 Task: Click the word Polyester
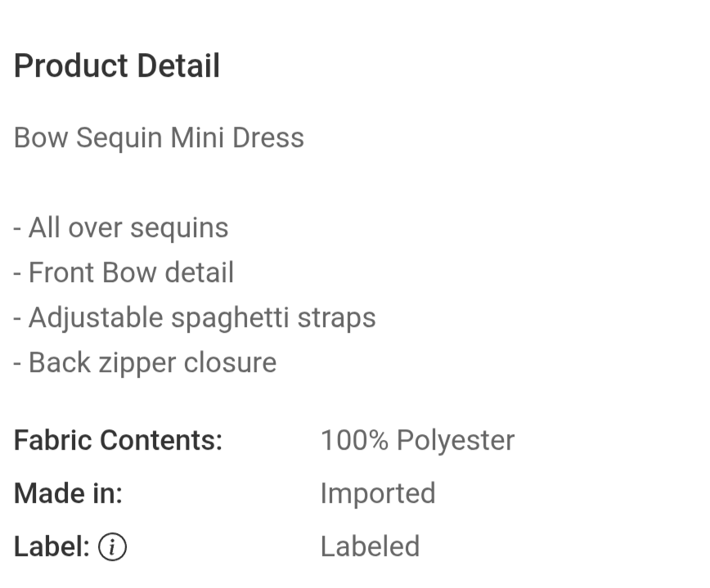[x=456, y=440]
